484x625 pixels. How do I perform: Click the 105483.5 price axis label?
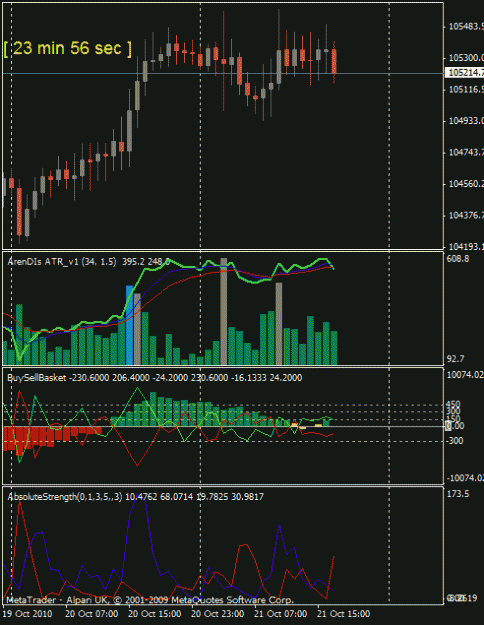coord(466,27)
